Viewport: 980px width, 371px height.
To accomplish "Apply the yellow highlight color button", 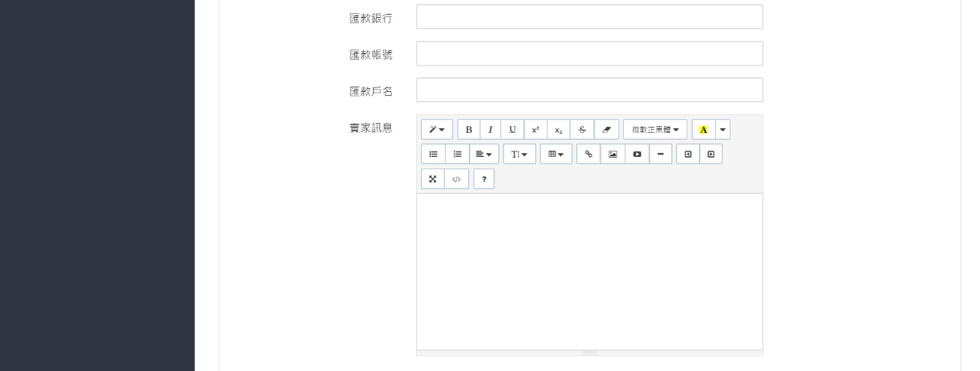I will pyautogui.click(x=704, y=130).
